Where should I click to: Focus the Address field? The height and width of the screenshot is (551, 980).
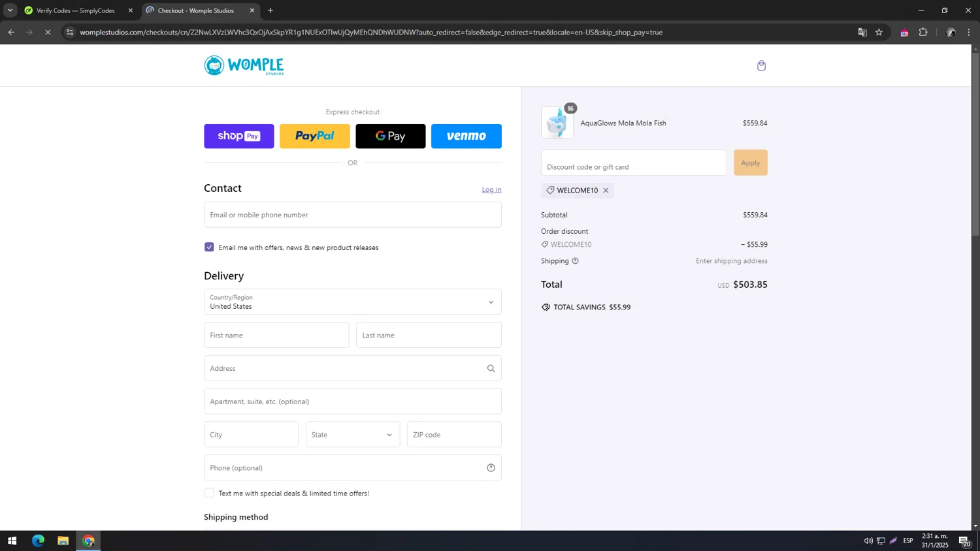[x=353, y=369]
